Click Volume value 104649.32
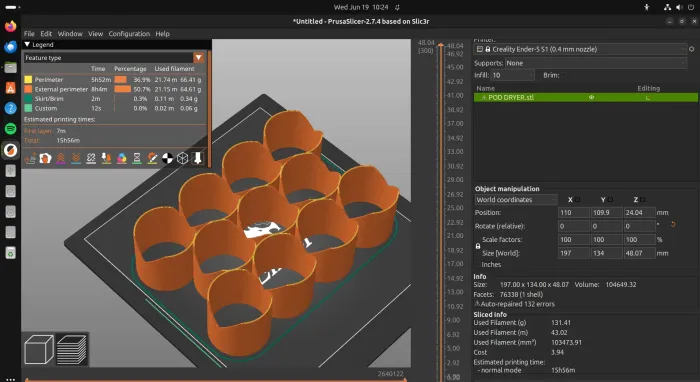The height and width of the screenshot is (382, 700). 621,284
